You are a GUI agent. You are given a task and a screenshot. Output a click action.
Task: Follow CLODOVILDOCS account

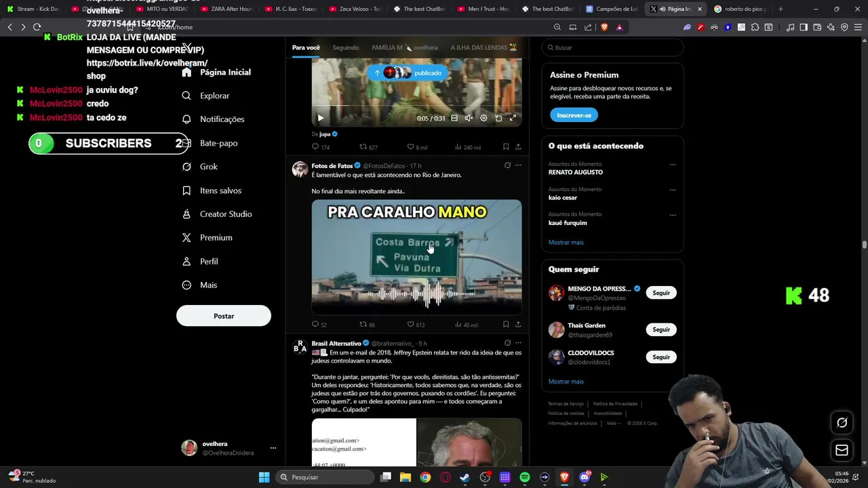click(x=661, y=357)
